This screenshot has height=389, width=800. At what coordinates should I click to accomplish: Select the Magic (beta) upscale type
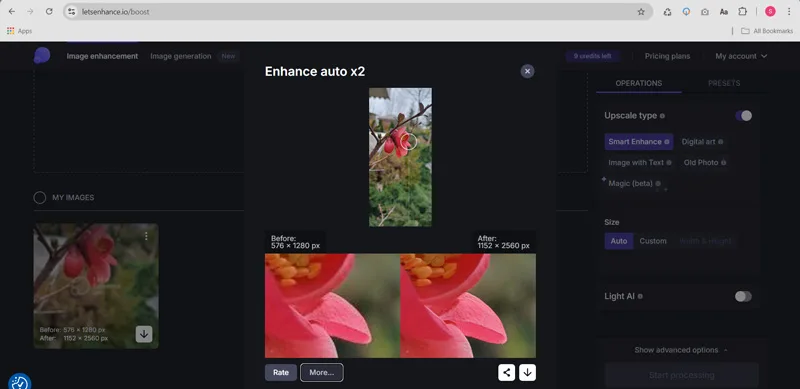tap(634, 184)
